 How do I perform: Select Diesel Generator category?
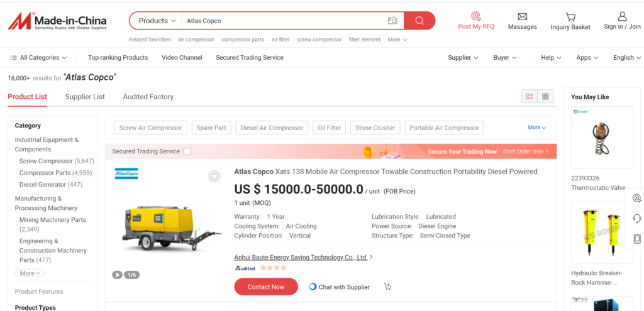tap(51, 185)
